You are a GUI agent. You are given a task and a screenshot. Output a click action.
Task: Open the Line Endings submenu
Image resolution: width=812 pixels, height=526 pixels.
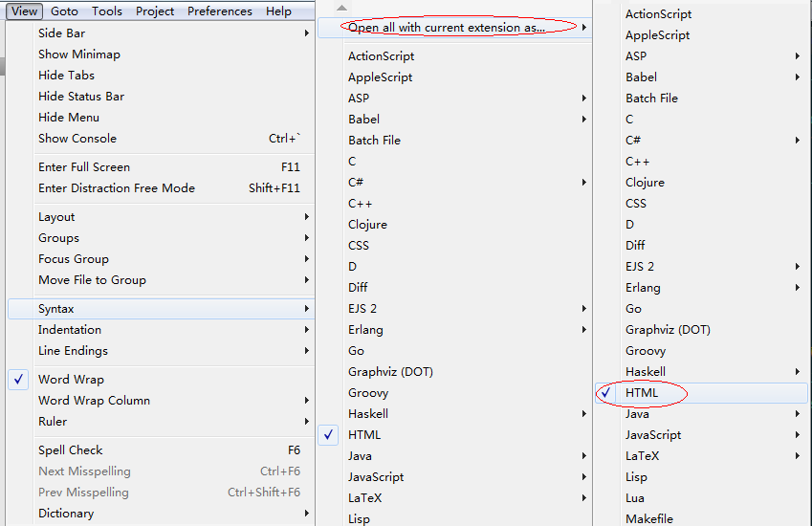pos(161,350)
